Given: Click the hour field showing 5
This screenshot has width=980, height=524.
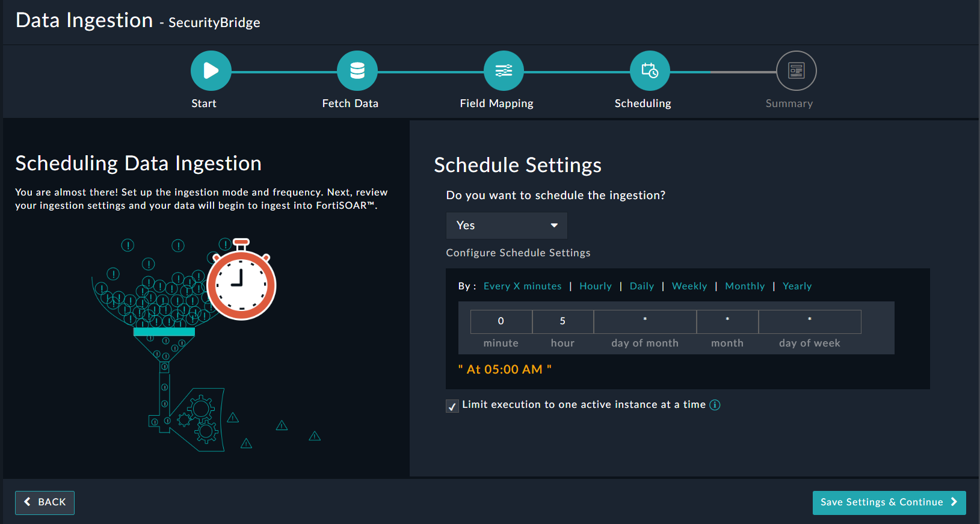Looking at the screenshot, I should 562,321.
